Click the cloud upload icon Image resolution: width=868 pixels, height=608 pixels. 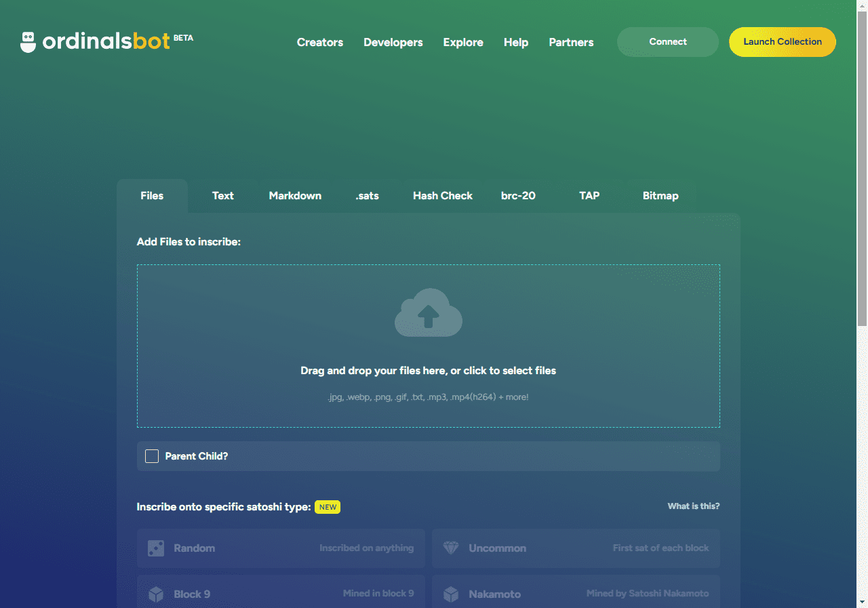pos(429,312)
